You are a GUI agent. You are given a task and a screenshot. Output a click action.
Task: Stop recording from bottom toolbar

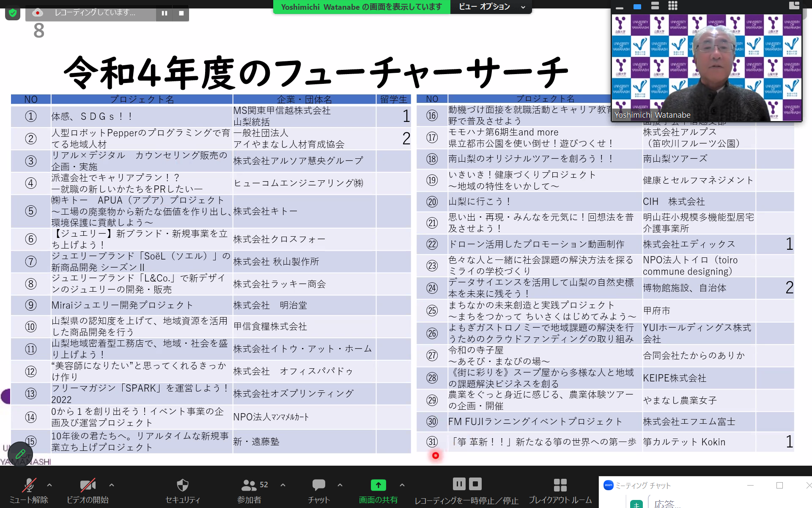475,484
